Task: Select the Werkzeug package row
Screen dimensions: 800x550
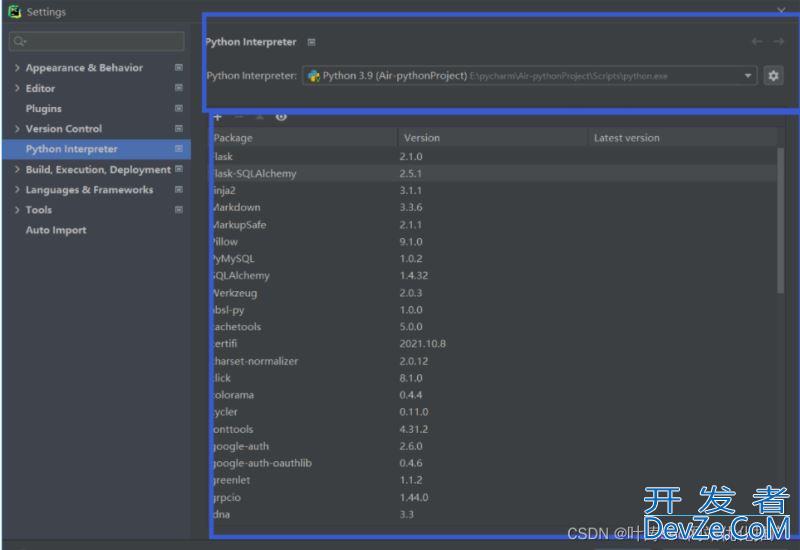Action: 494,293
